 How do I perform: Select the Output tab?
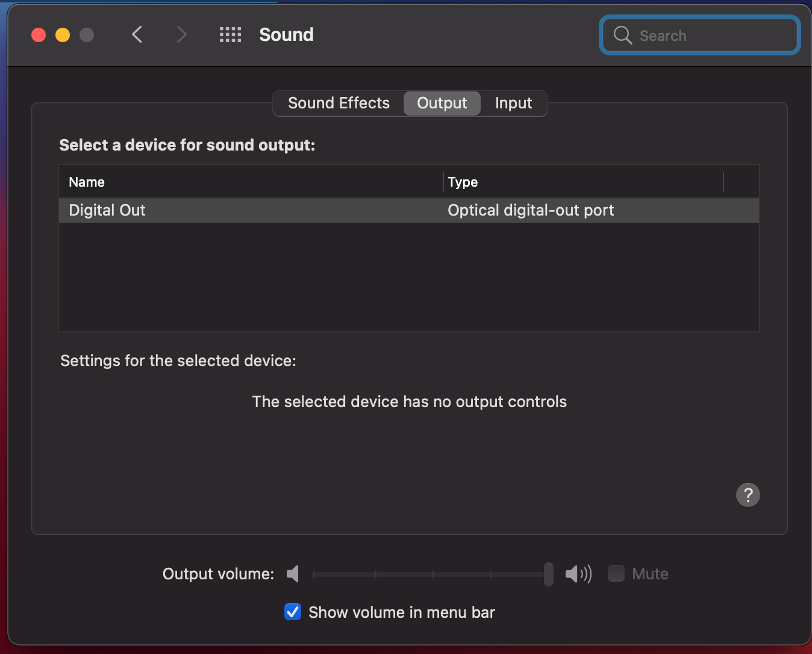[x=442, y=103]
